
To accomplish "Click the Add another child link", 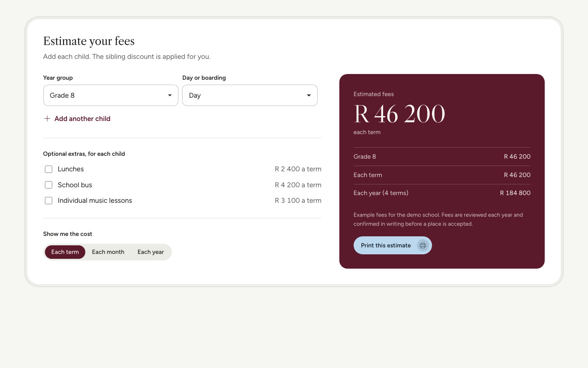I will [77, 119].
